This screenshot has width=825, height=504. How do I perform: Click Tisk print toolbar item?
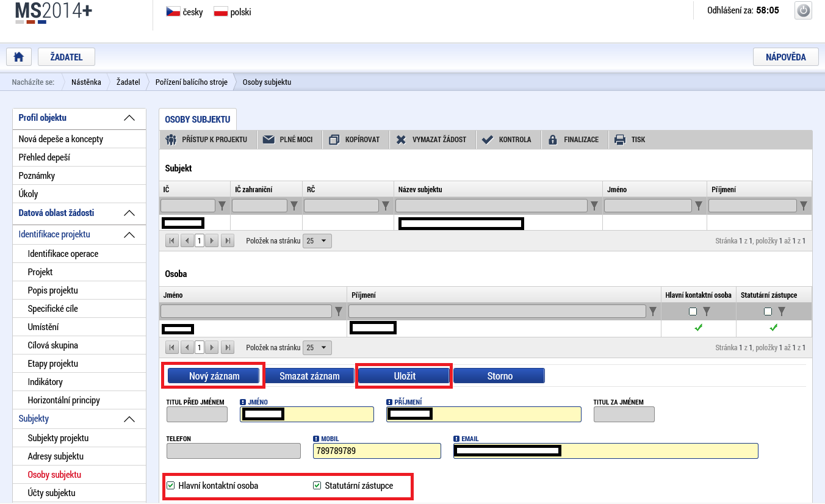click(x=630, y=140)
